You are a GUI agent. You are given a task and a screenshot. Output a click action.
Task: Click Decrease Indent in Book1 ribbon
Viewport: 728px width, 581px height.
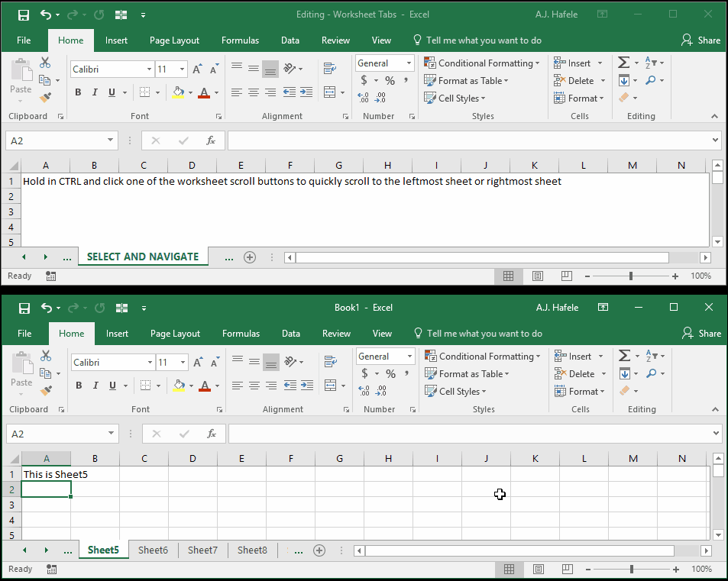(x=290, y=385)
